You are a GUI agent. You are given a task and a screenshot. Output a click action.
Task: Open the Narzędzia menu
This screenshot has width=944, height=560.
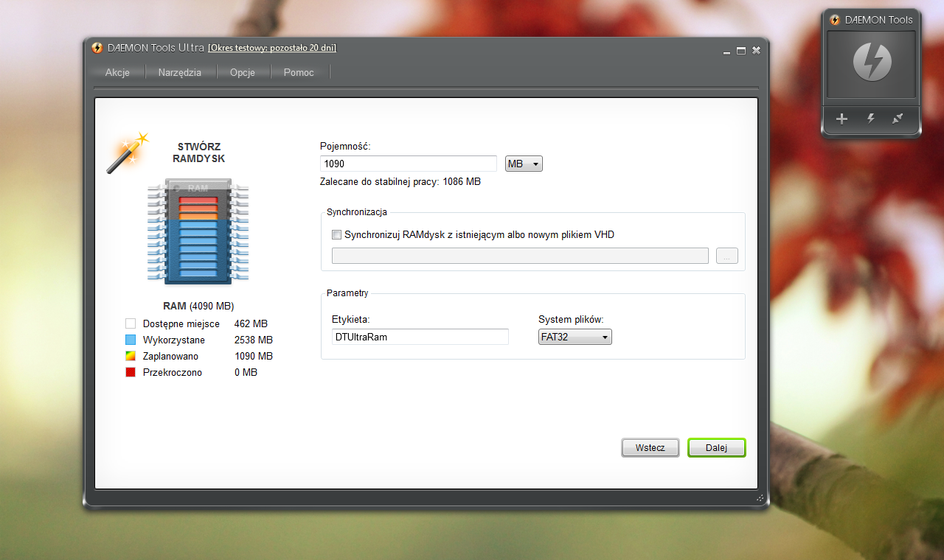179,72
